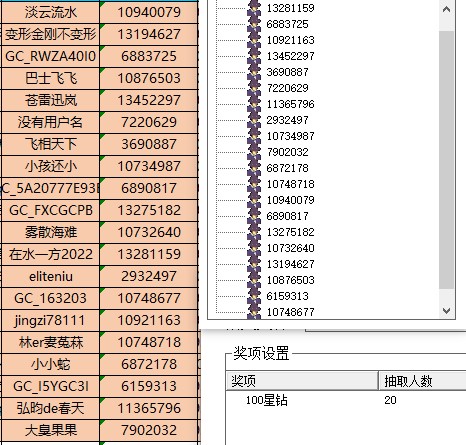Select the cell named eliteniu
Viewport: 466px width, 445px height.
[50, 276]
